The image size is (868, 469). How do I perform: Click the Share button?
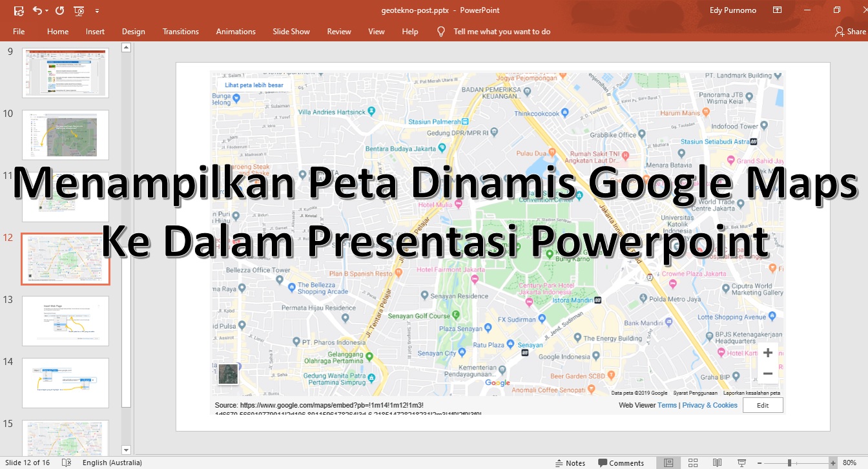pos(851,31)
